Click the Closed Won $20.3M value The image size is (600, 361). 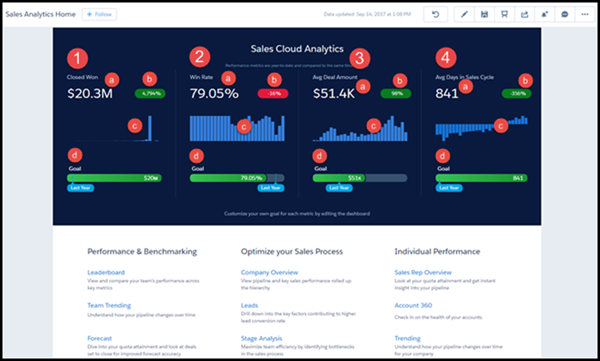[x=90, y=93]
